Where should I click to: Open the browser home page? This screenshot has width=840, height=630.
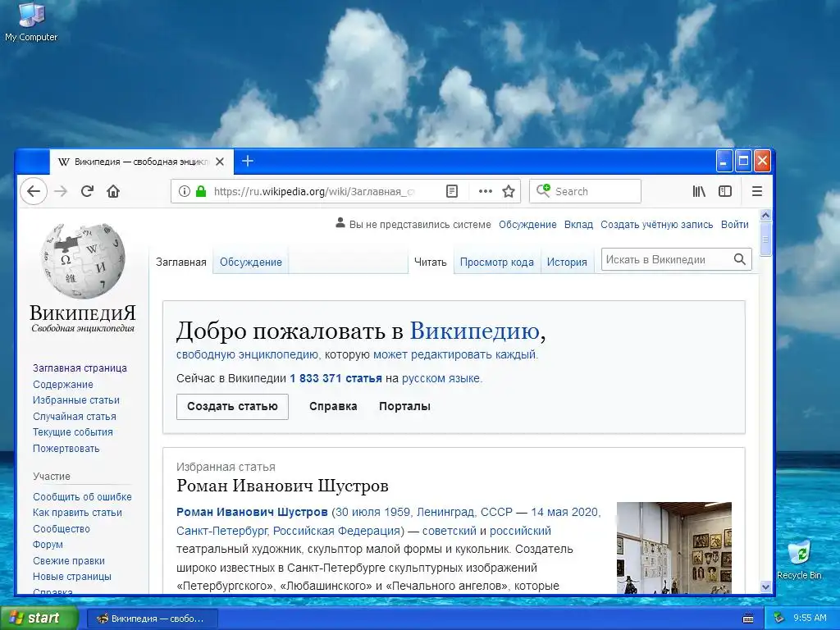(x=113, y=191)
